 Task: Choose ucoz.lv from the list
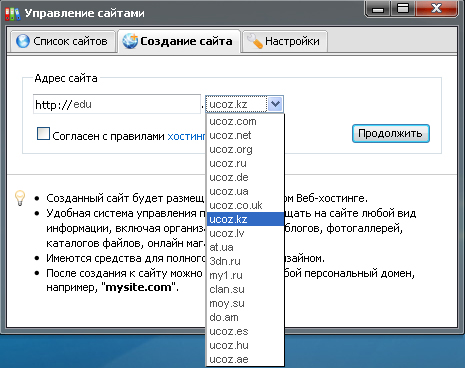pos(245,233)
